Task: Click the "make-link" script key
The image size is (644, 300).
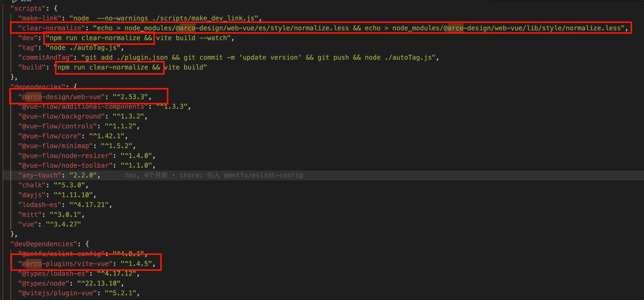Action: 40,18
